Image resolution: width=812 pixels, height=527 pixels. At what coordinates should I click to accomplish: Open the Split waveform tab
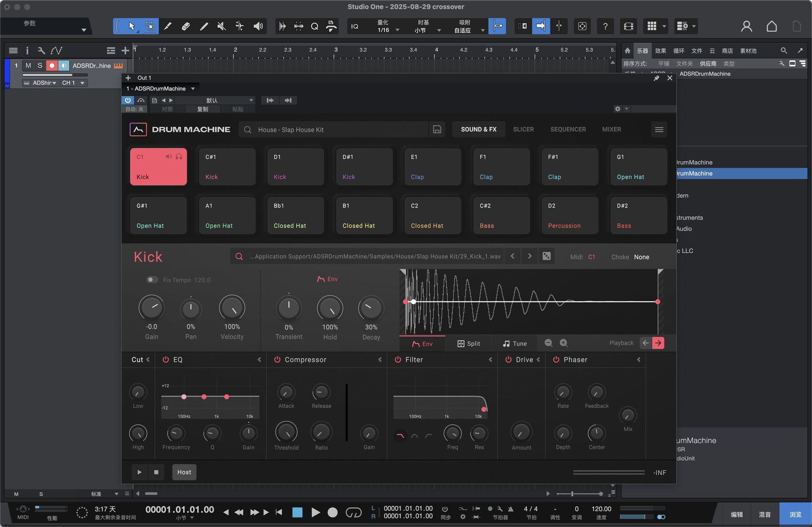tap(469, 343)
